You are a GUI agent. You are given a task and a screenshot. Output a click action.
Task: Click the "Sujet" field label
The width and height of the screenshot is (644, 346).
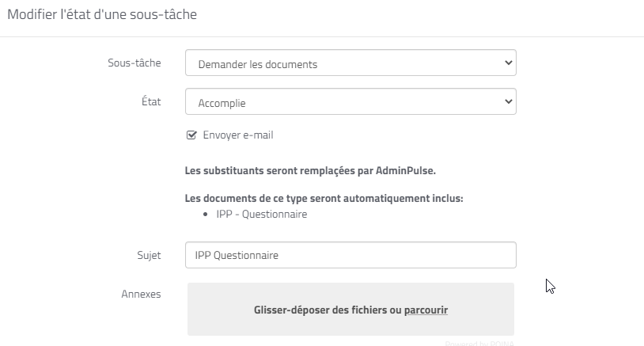[148, 255]
